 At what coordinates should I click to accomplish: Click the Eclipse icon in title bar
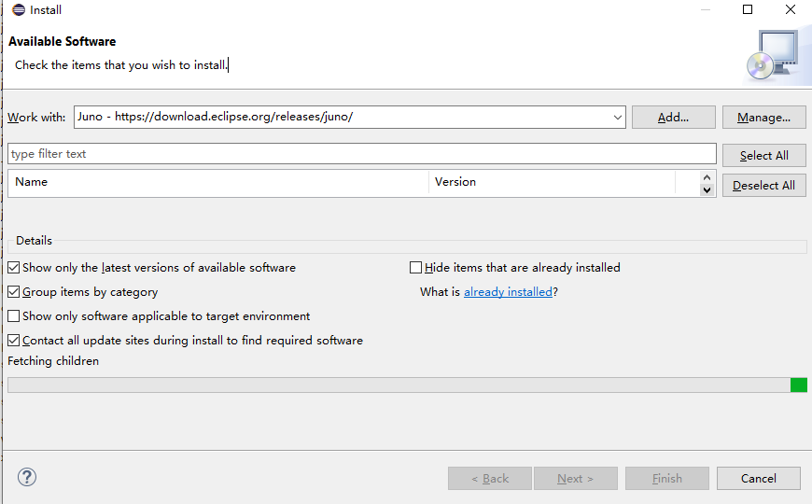coord(18,10)
